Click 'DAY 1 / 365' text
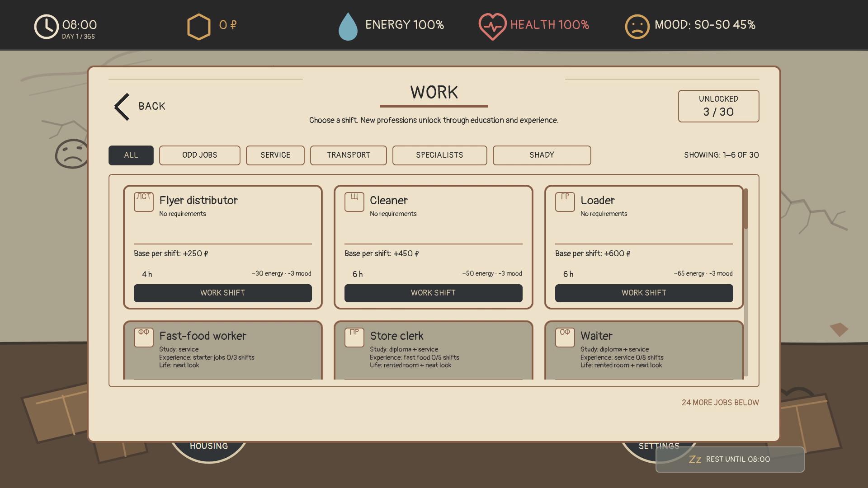This screenshot has height=488, width=868. pyautogui.click(x=79, y=37)
